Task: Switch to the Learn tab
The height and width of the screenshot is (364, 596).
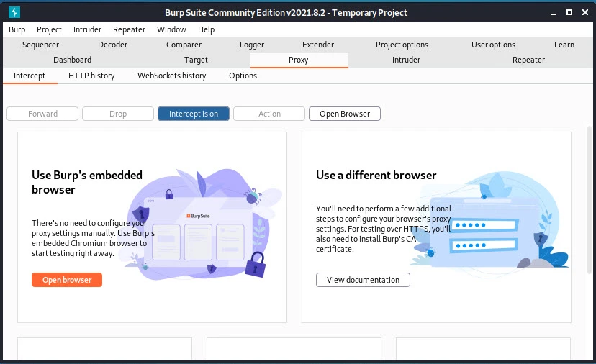Action: 564,45
